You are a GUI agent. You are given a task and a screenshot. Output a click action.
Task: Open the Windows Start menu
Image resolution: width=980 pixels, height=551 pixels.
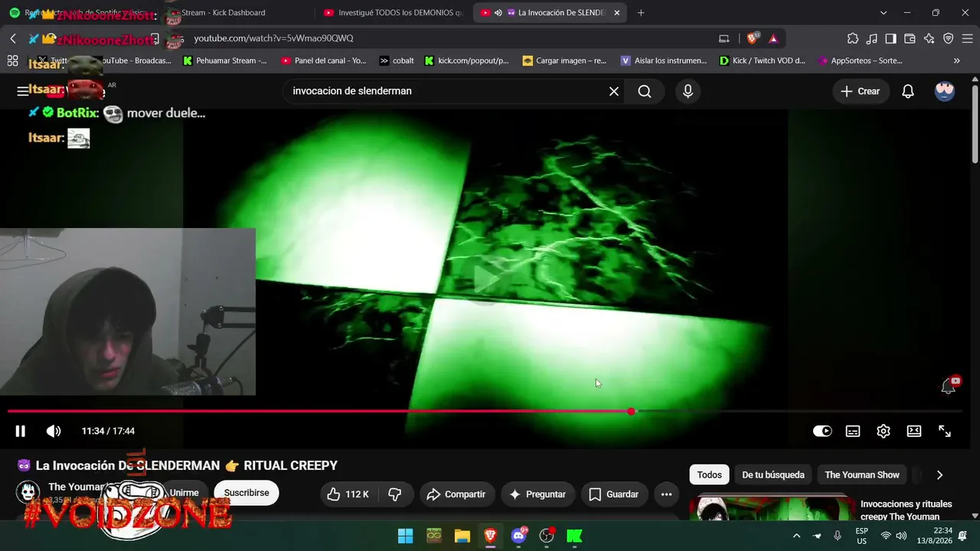point(406,536)
